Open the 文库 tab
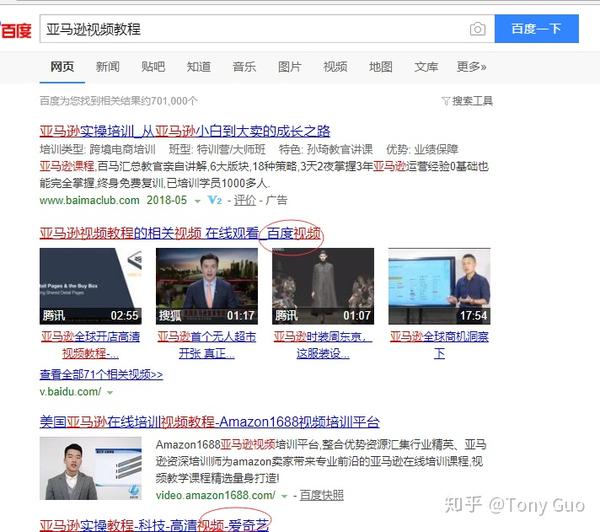This screenshot has width=600, height=532. pyautogui.click(x=426, y=67)
